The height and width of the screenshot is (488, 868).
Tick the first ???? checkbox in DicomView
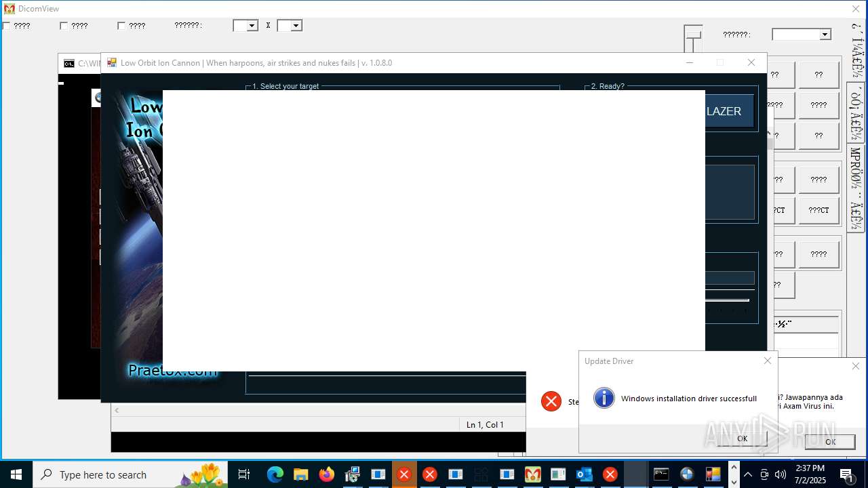[x=6, y=26]
